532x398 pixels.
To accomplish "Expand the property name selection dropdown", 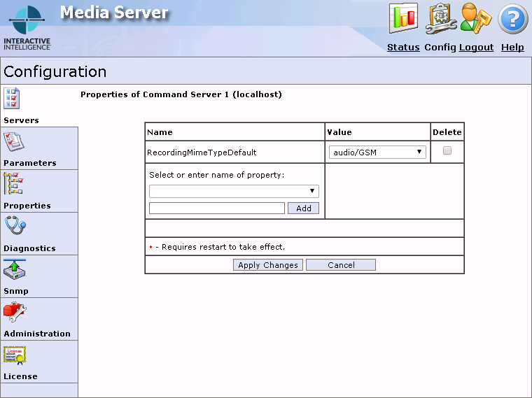I will click(234, 191).
